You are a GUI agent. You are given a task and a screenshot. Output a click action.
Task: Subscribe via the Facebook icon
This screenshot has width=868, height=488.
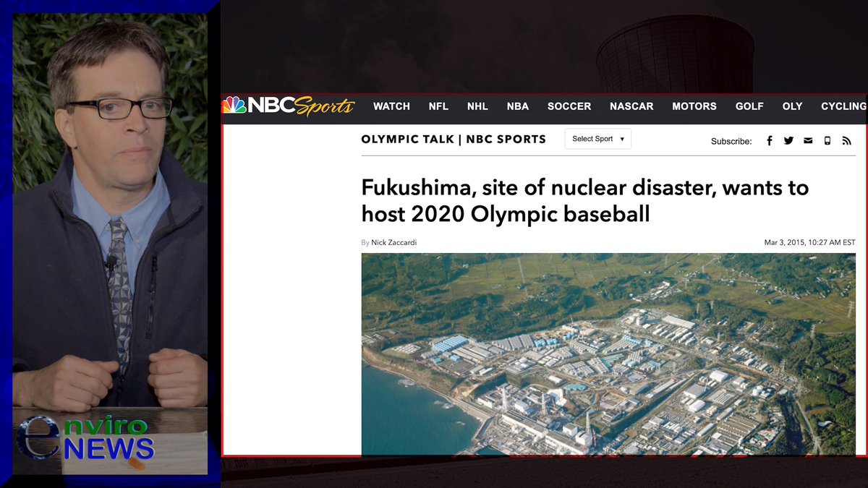[x=770, y=140]
